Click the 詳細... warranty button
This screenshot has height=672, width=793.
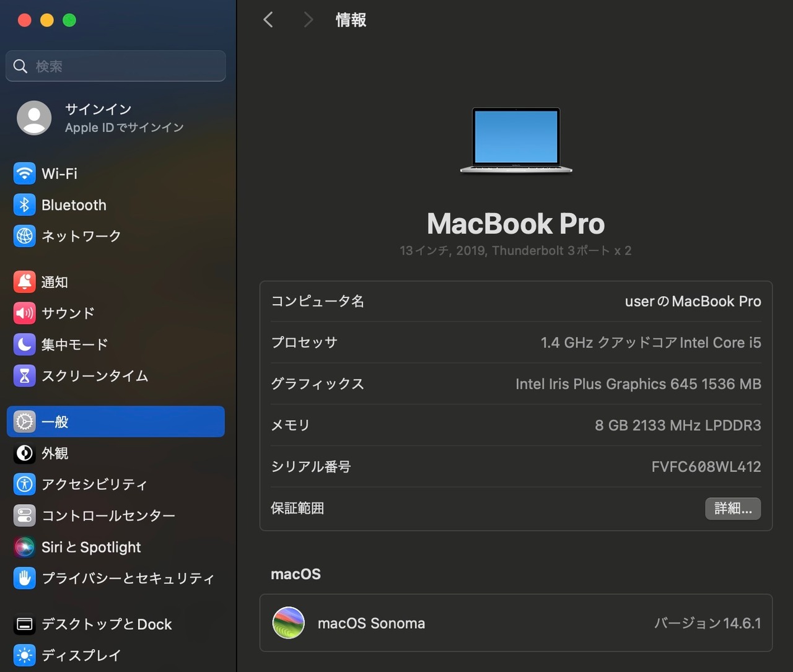[x=733, y=508]
